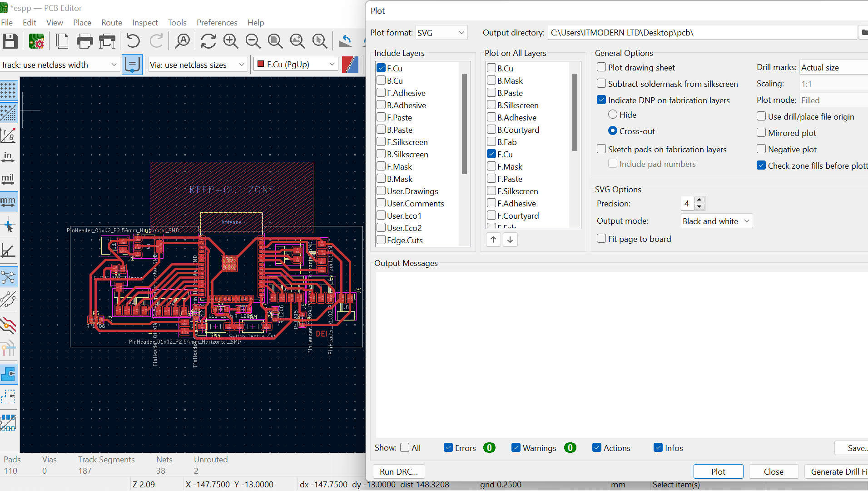Select the Cross-out radio option
This screenshot has width=868, height=491.
click(613, 131)
